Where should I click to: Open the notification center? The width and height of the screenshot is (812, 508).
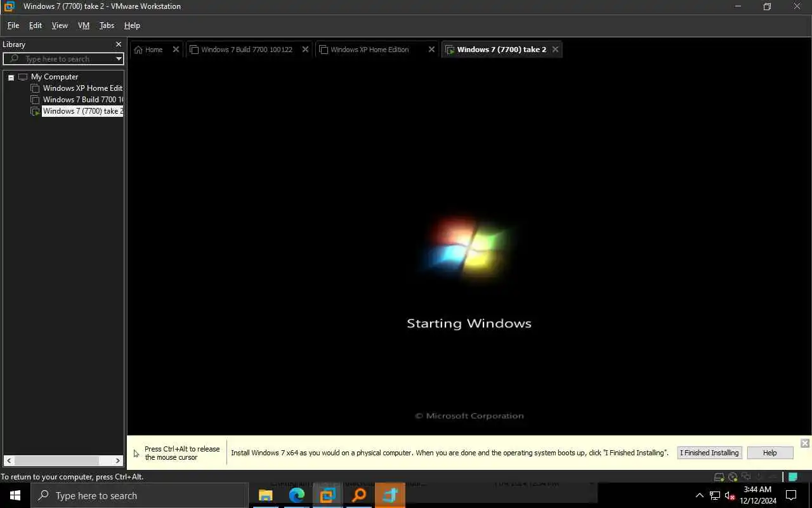click(791, 495)
